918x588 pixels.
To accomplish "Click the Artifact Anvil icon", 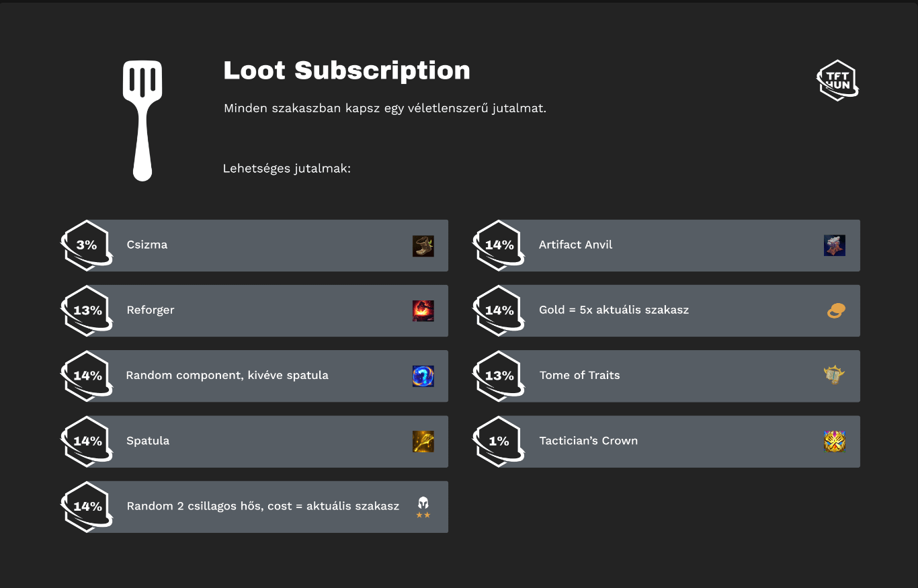I will tap(835, 246).
